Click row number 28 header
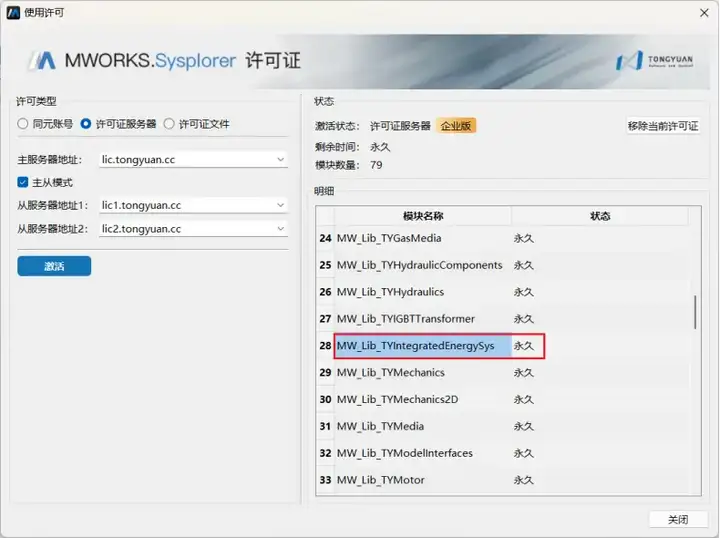The image size is (720, 538). pyautogui.click(x=326, y=346)
